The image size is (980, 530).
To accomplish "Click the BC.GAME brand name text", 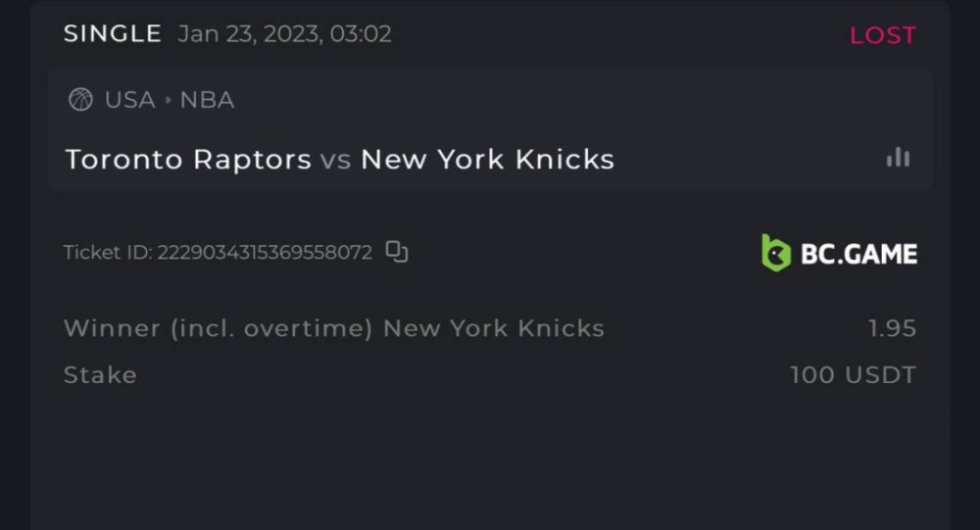I will (858, 254).
